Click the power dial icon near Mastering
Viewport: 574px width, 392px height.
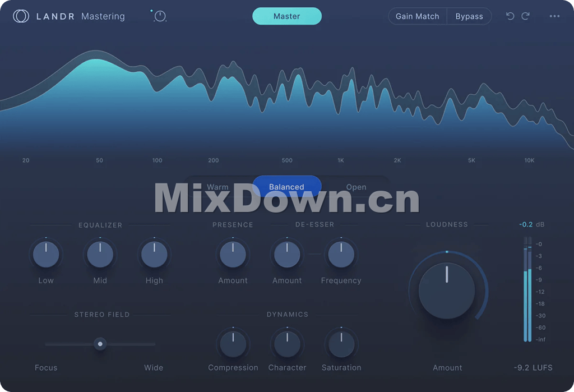(x=160, y=16)
